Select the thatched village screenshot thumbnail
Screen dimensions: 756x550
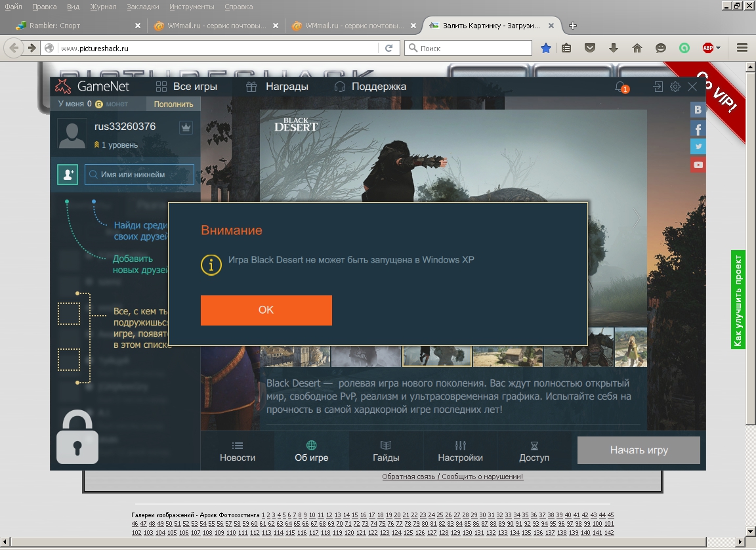[508, 356]
